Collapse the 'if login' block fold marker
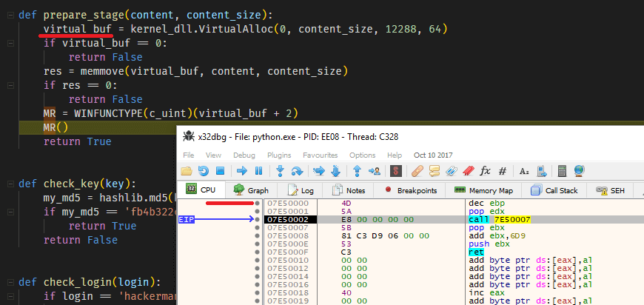Image resolution: width=644 pixels, height=305 pixels. pyautogui.click(x=10, y=296)
